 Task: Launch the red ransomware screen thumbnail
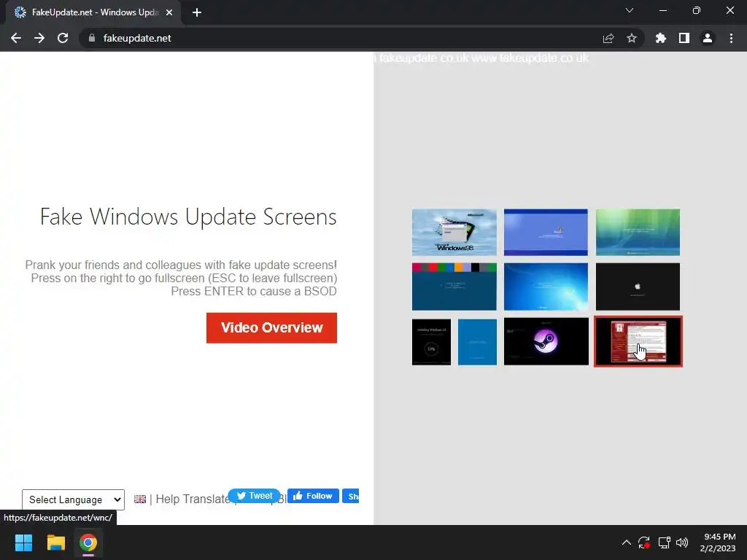(x=638, y=341)
